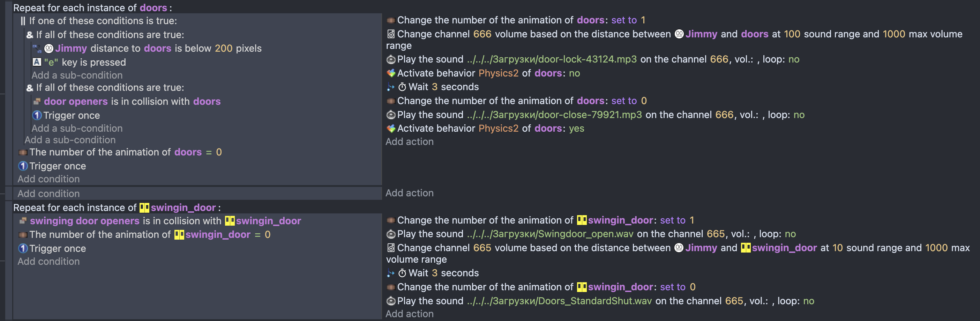Click the Physics2 deactivate behavior icon
This screenshot has height=321, width=980.
click(x=391, y=73)
